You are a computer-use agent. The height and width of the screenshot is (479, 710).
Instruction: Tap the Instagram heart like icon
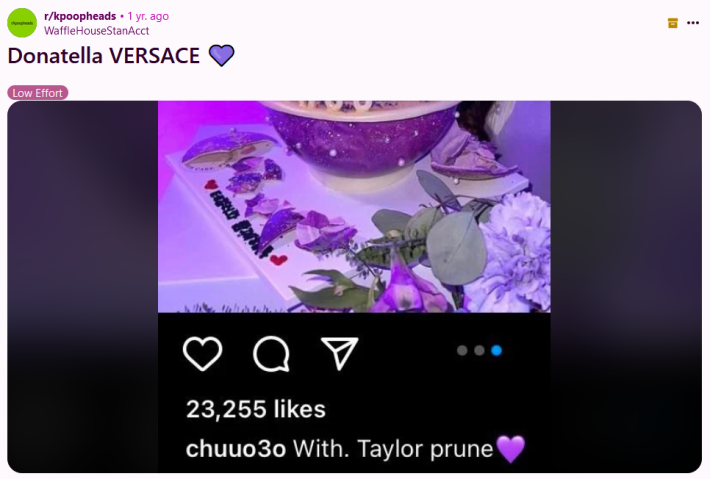pos(202,354)
